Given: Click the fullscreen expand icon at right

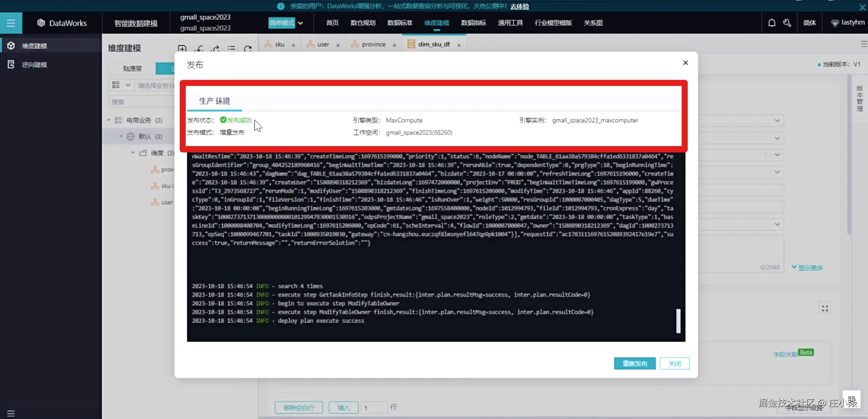Looking at the screenshot, I should [x=825, y=308].
